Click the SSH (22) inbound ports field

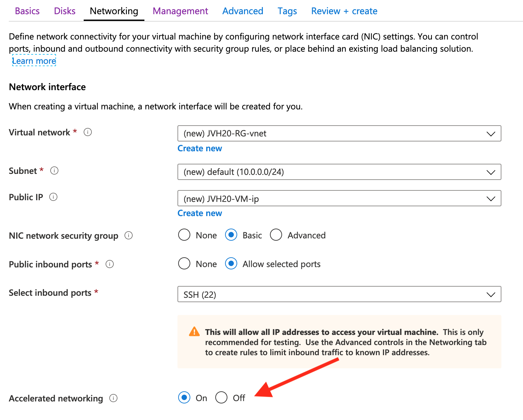337,294
